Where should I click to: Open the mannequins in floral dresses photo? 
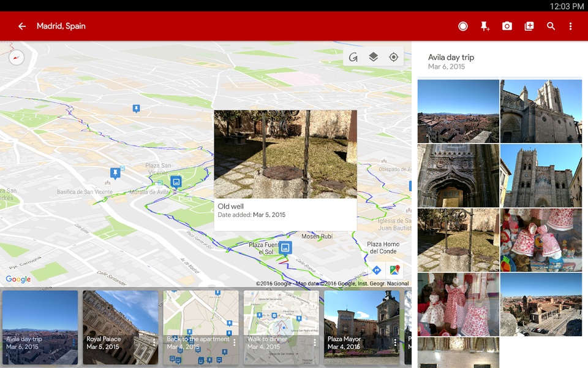click(x=458, y=305)
